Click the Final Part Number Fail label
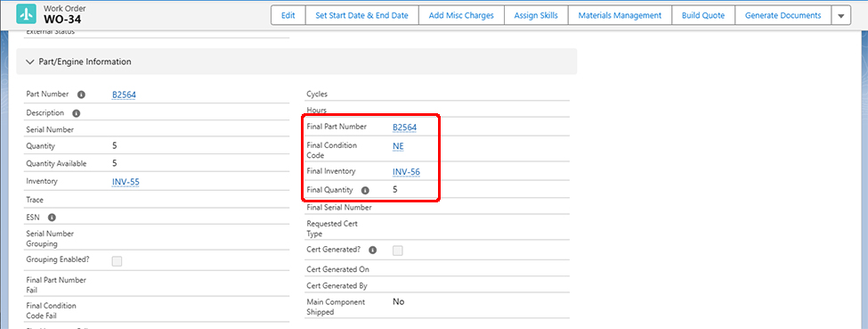The width and height of the screenshot is (868, 329). [56, 285]
